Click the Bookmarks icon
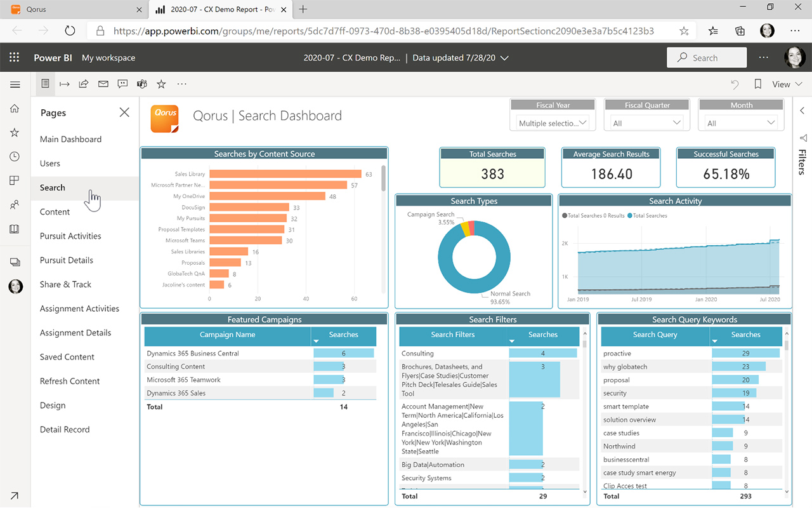The height and width of the screenshot is (508, 812). pos(757,84)
